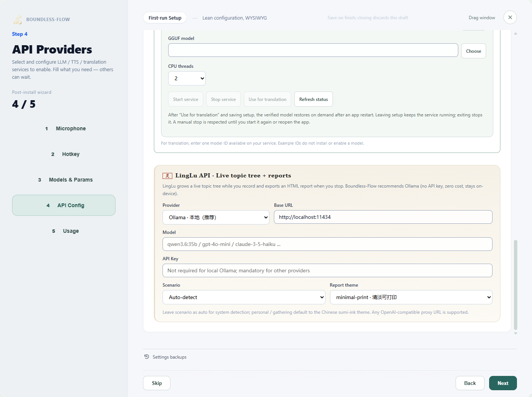Focus the GGUF model input field
The image size is (532, 397).
(313, 50)
